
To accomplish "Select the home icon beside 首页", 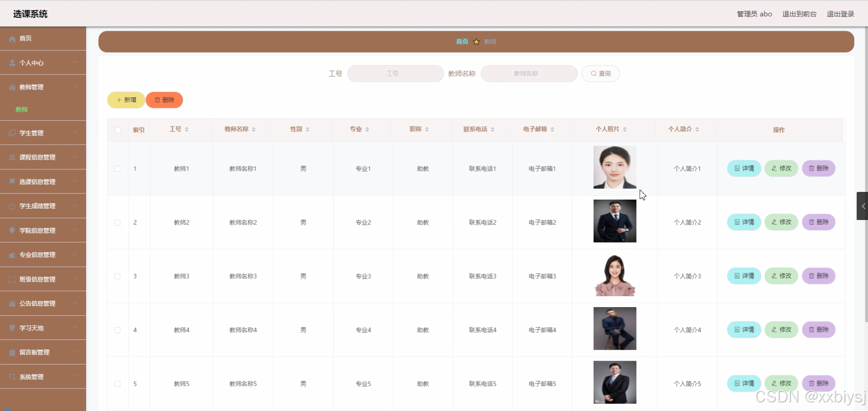I will coord(11,39).
